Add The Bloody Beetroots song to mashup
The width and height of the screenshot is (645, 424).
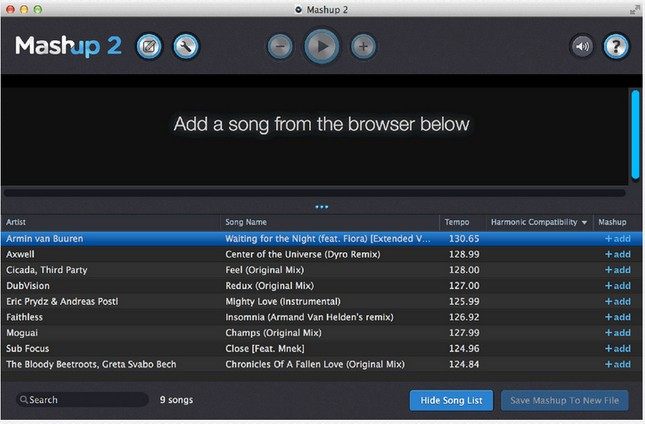coord(618,364)
